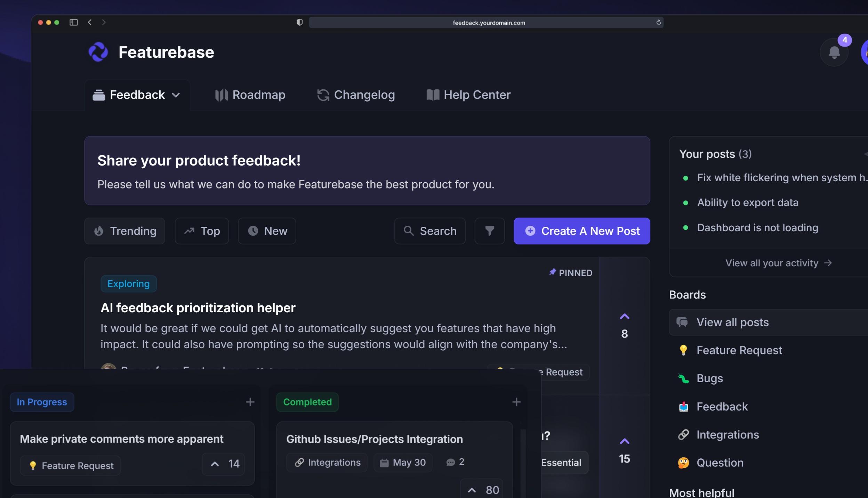Open the Feedback tab

coord(137,95)
